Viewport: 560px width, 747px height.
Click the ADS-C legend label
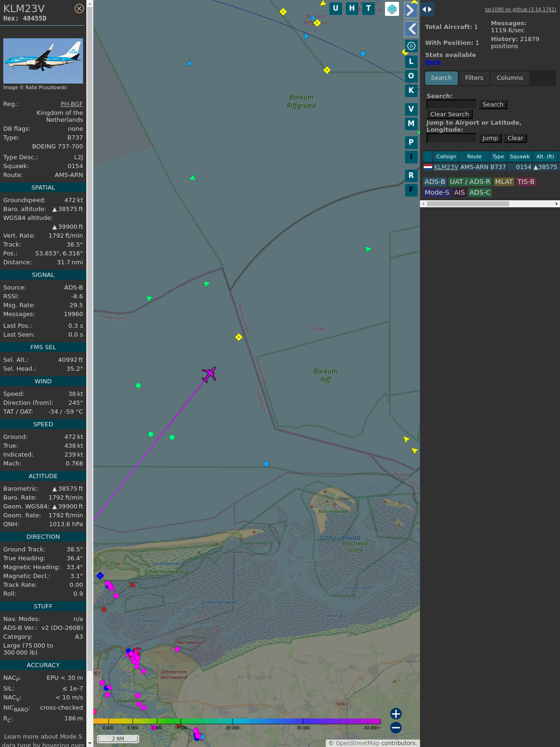click(x=480, y=192)
